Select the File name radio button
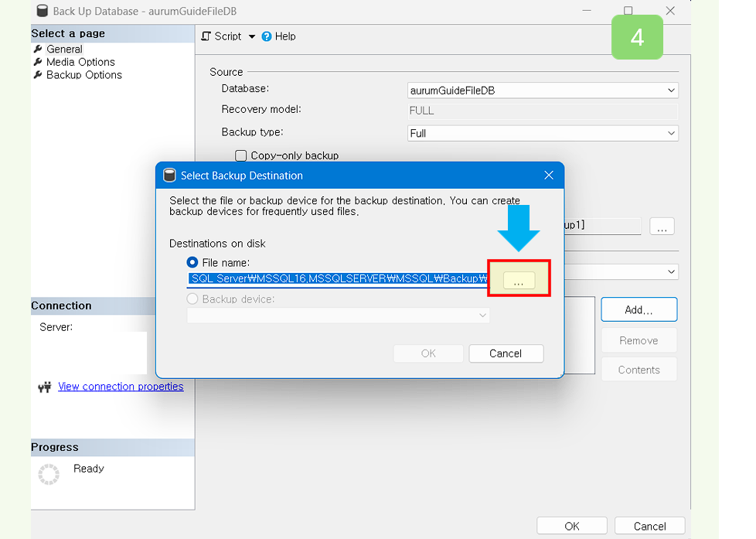 [x=192, y=262]
